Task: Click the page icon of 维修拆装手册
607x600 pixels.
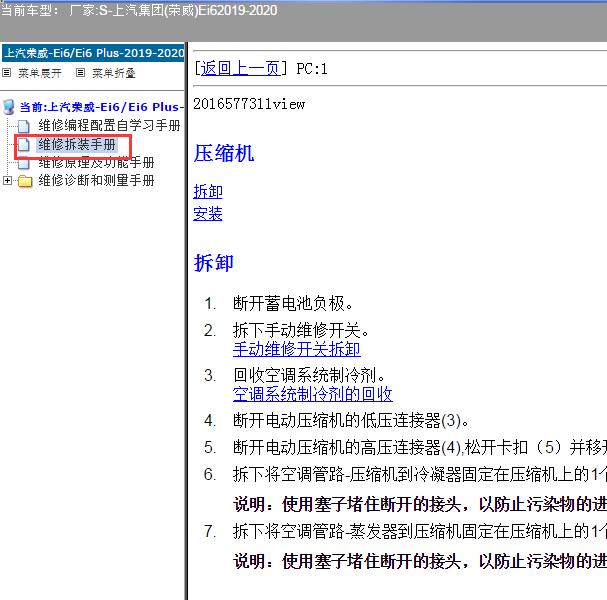Action: [24, 145]
